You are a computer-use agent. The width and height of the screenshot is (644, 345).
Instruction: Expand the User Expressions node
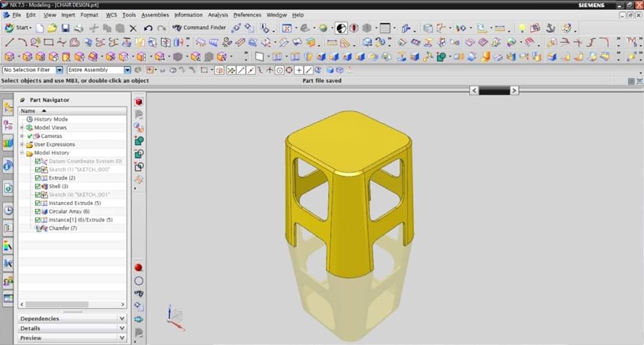[22, 144]
